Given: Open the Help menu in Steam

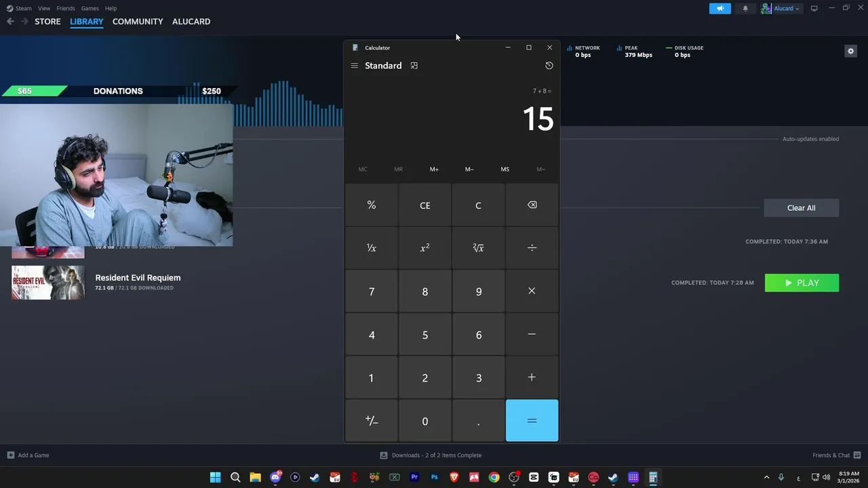Looking at the screenshot, I should click(x=111, y=8).
